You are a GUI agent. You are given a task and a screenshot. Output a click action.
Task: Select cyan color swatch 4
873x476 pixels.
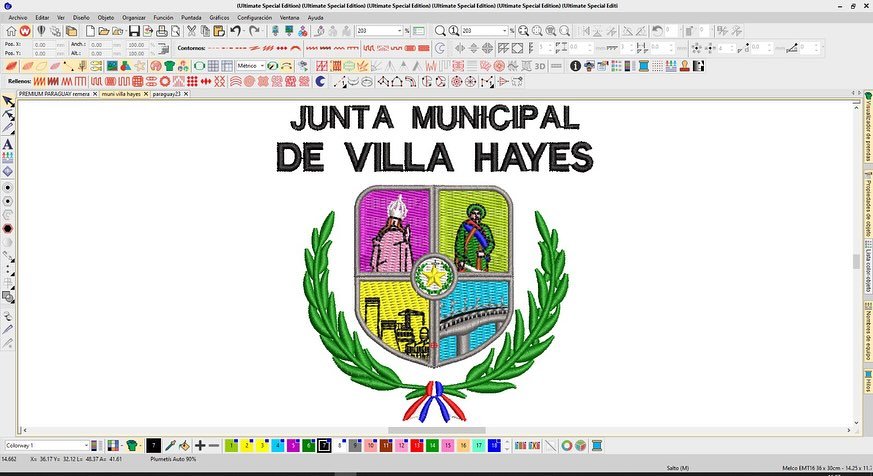tap(277, 445)
